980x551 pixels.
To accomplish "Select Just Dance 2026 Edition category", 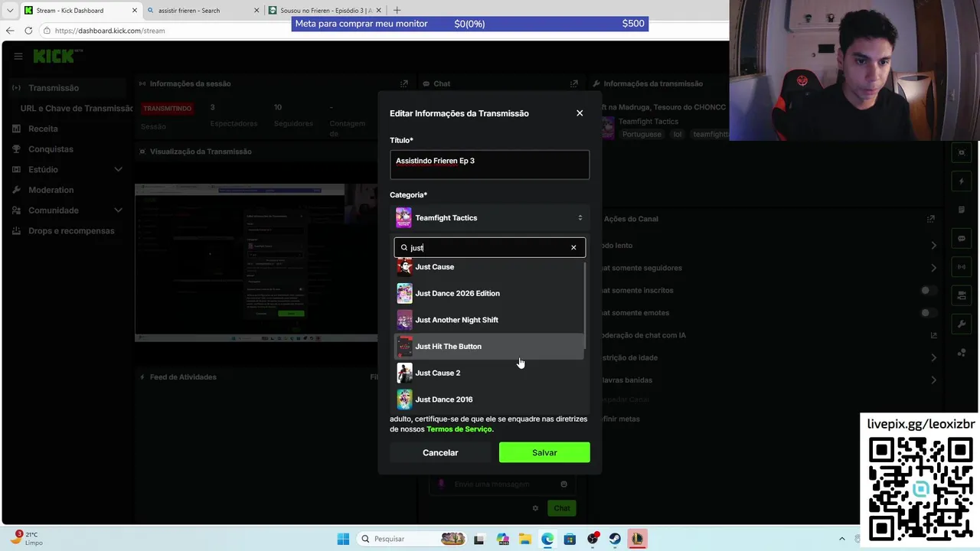I will coord(489,293).
